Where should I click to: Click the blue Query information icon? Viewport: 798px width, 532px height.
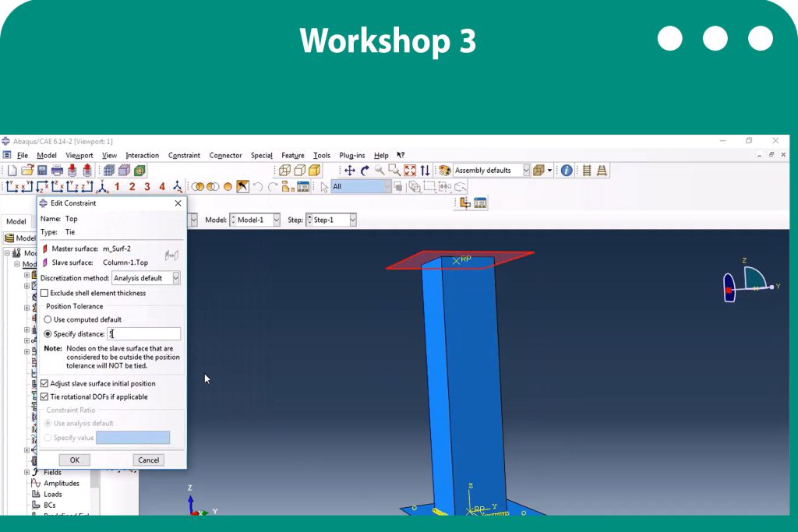click(x=567, y=171)
